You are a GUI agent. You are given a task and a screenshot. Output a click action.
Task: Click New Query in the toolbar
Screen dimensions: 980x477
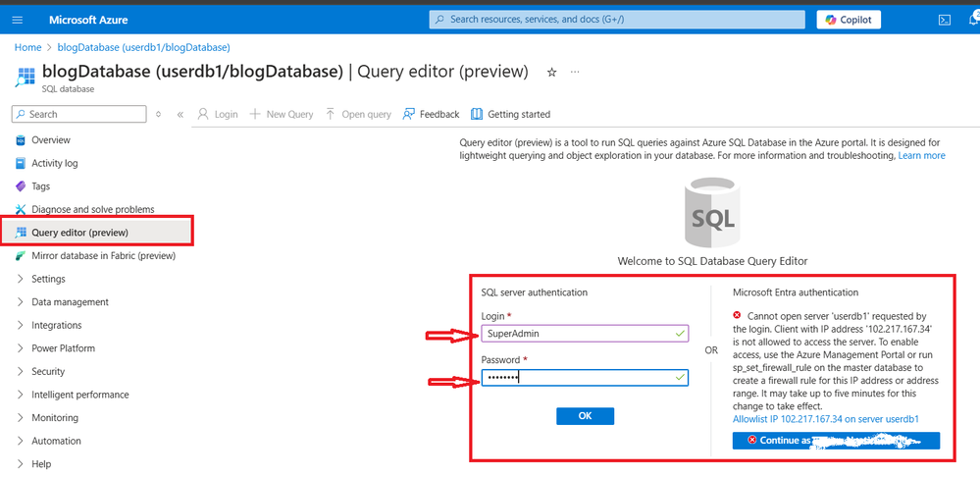tap(282, 115)
